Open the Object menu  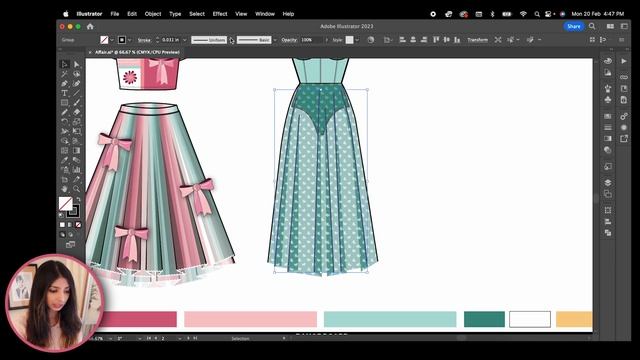pyautogui.click(x=153, y=14)
